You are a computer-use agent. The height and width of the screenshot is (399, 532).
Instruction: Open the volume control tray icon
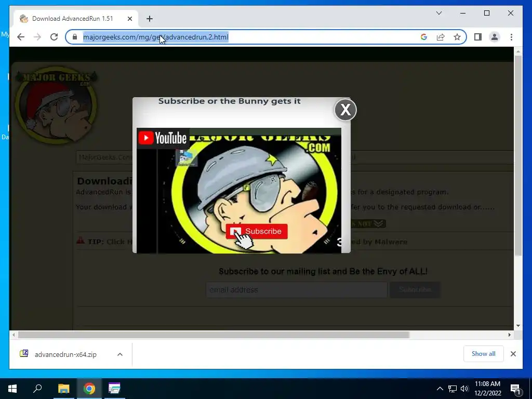pyautogui.click(x=464, y=389)
